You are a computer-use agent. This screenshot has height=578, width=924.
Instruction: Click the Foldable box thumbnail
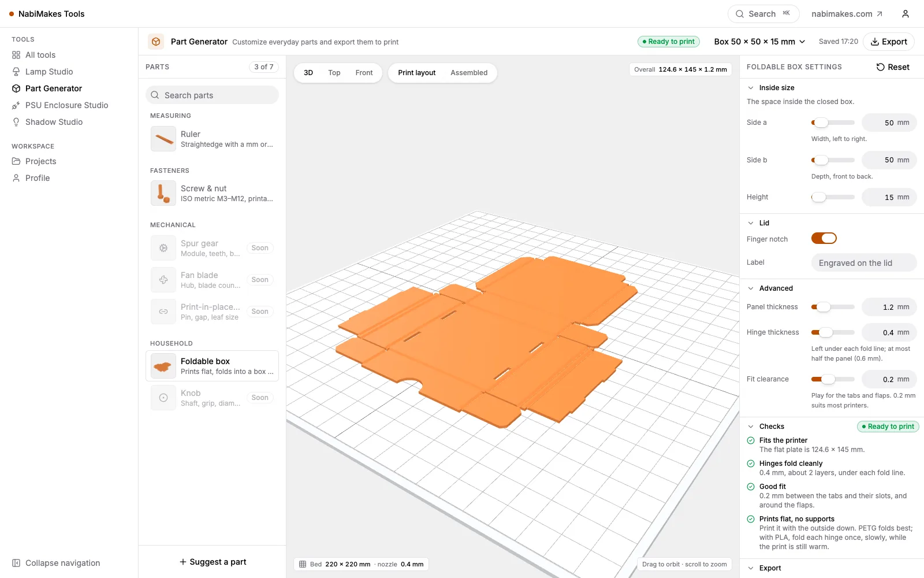coord(163,366)
